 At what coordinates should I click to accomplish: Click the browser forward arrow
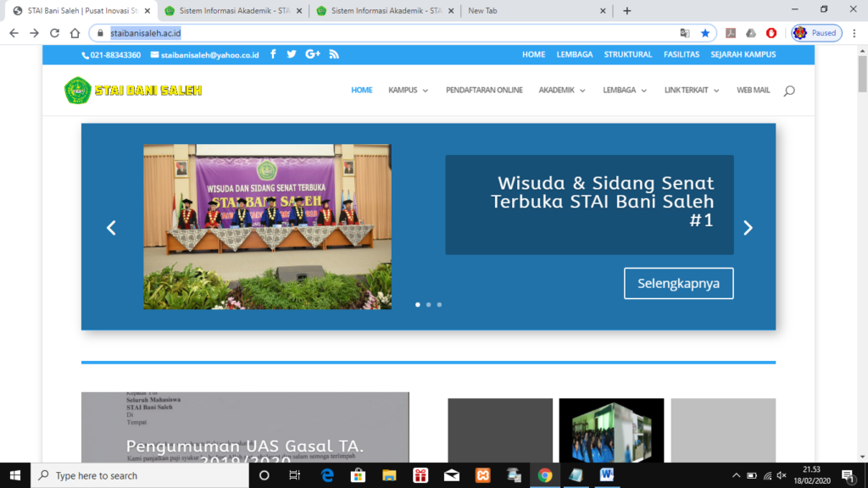[34, 33]
